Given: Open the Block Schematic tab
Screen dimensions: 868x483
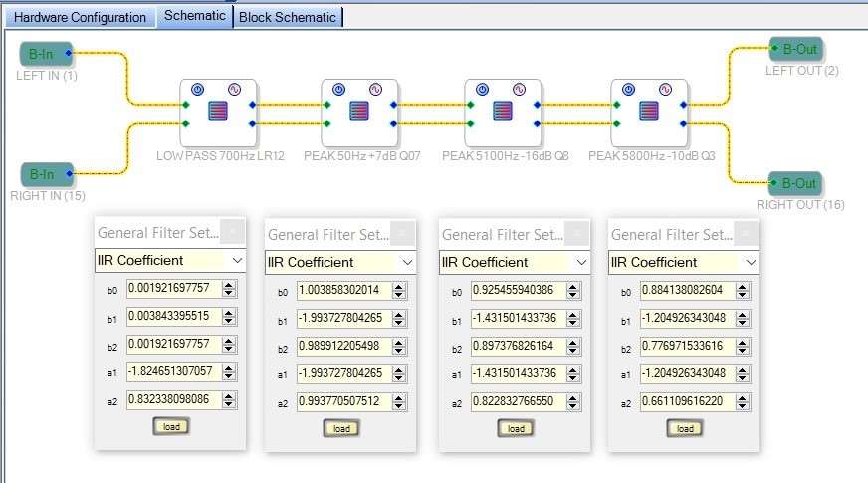Looking at the screenshot, I should click(x=288, y=17).
